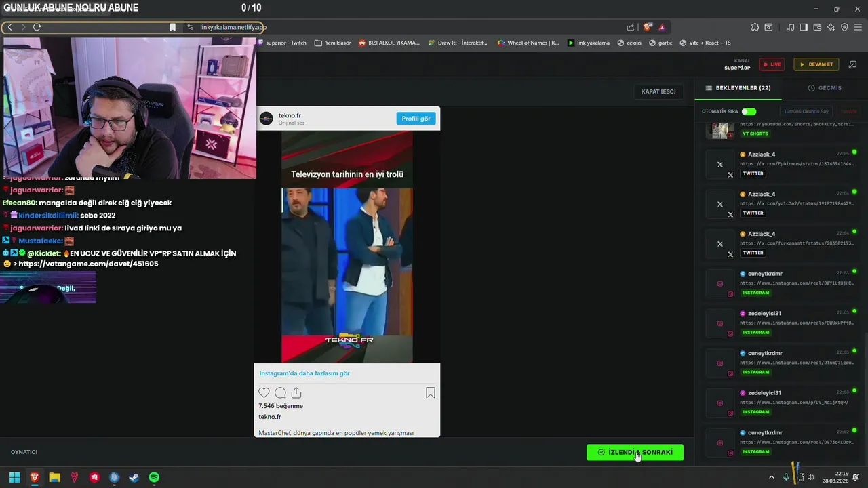Click the comment bubble icon on post
The height and width of the screenshot is (488, 868).
click(x=280, y=392)
